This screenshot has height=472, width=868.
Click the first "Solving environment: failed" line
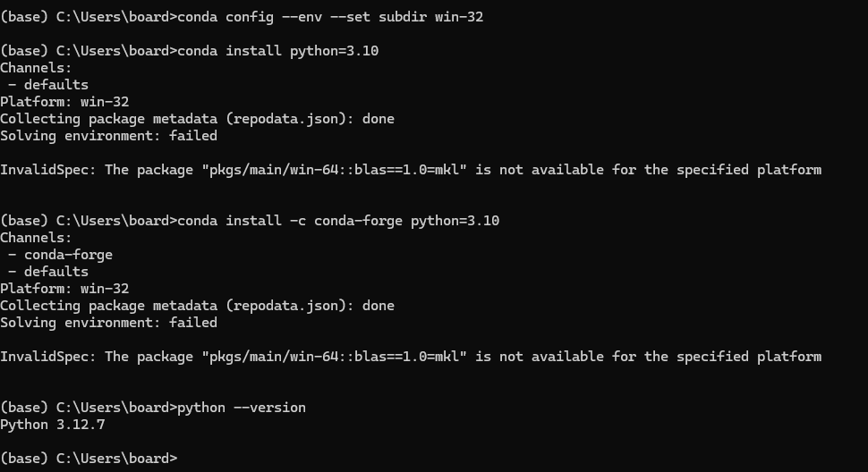(108, 136)
